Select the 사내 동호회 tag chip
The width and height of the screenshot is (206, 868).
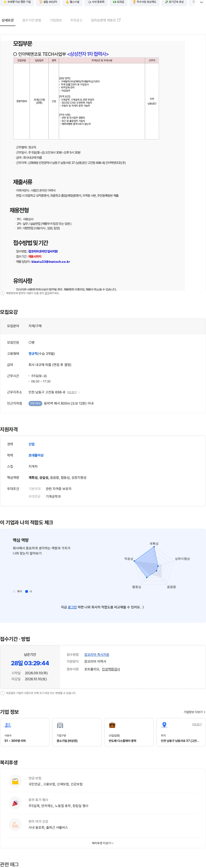click(96, 2)
